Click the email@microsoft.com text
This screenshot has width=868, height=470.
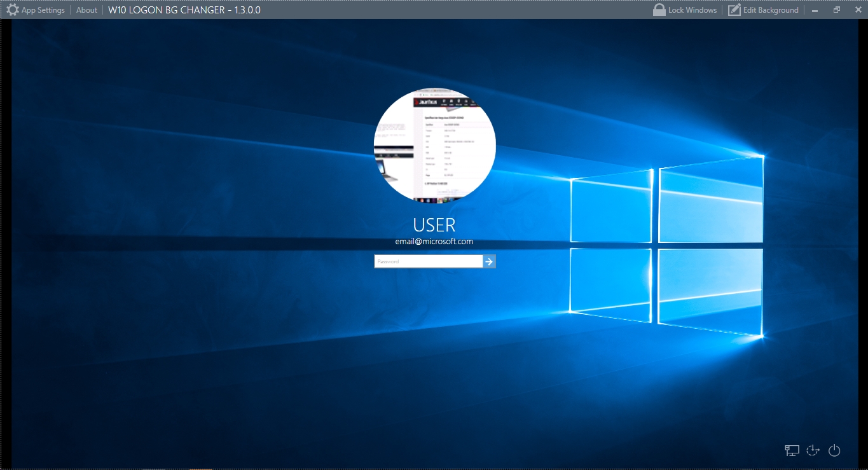(434, 242)
